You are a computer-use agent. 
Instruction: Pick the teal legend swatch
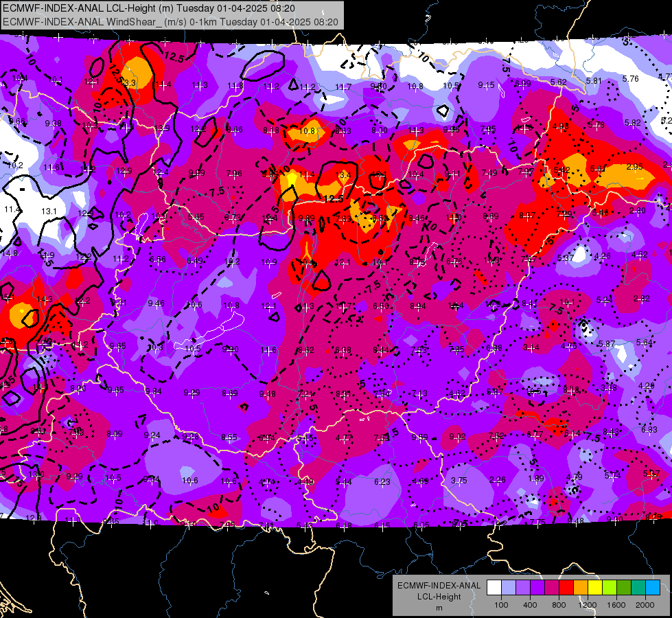click(638, 588)
